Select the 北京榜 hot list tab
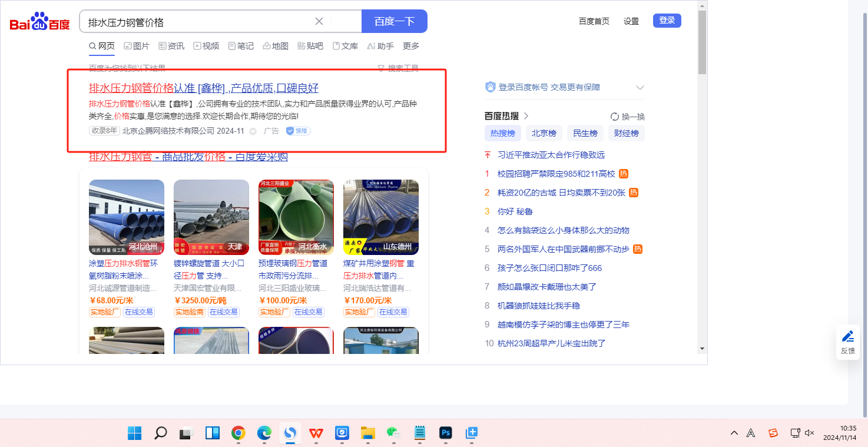The height and width of the screenshot is (447, 868). click(544, 133)
